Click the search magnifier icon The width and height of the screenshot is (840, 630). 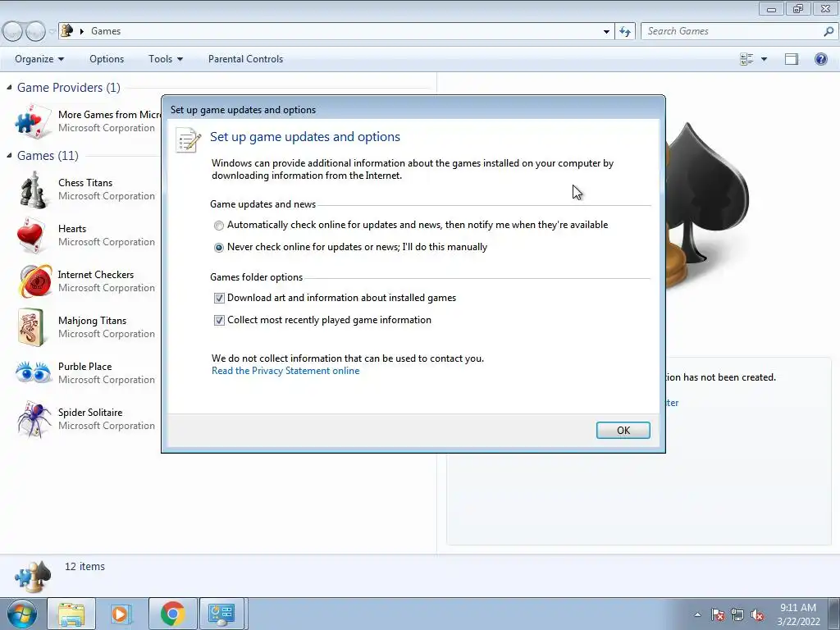(x=829, y=32)
